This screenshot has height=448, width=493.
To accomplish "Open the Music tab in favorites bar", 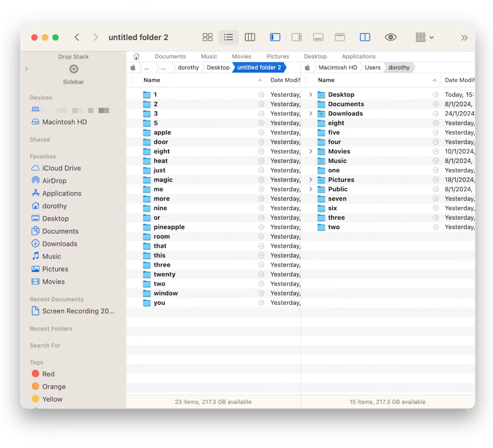I will click(209, 57).
